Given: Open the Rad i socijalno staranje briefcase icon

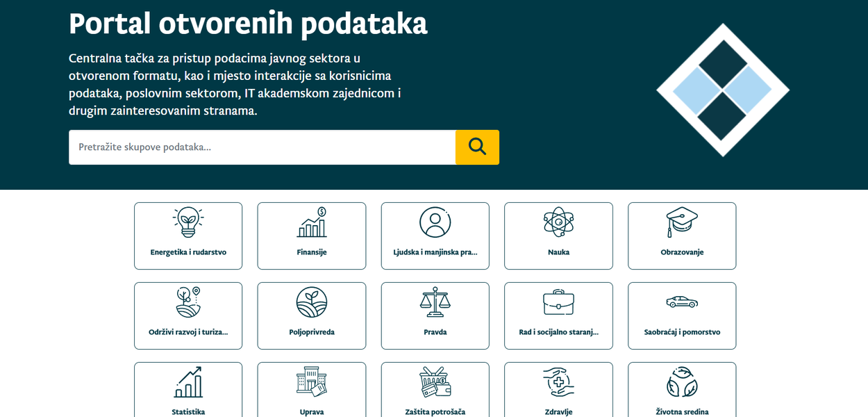Looking at the screenshot, I should [x=558, y=302].
